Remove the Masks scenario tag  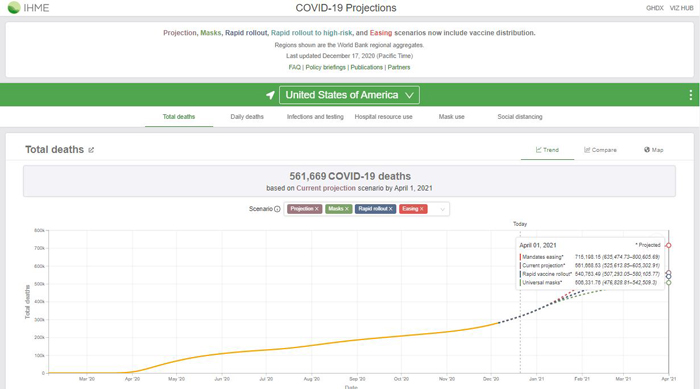point(346,209)
